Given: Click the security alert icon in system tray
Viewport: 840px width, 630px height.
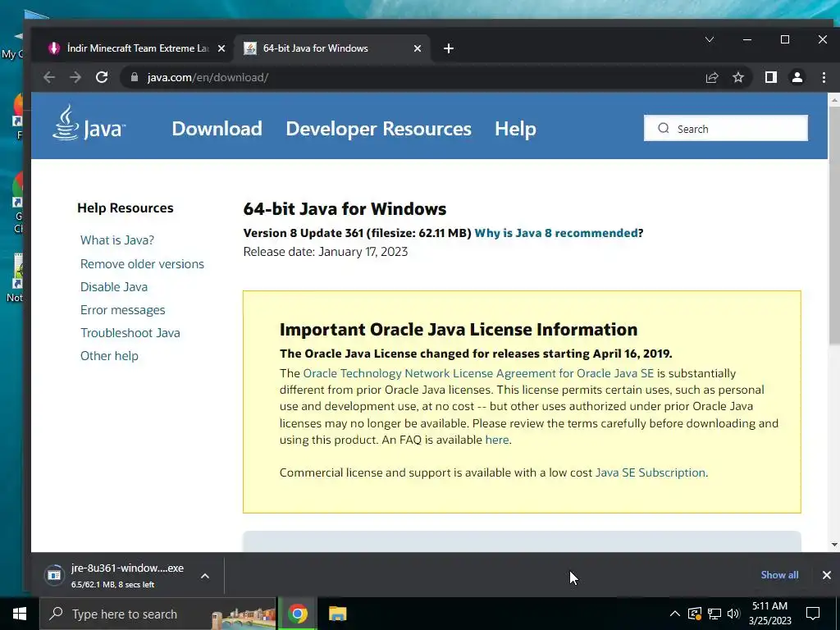Looking at the screenshot, I should 695,614.
